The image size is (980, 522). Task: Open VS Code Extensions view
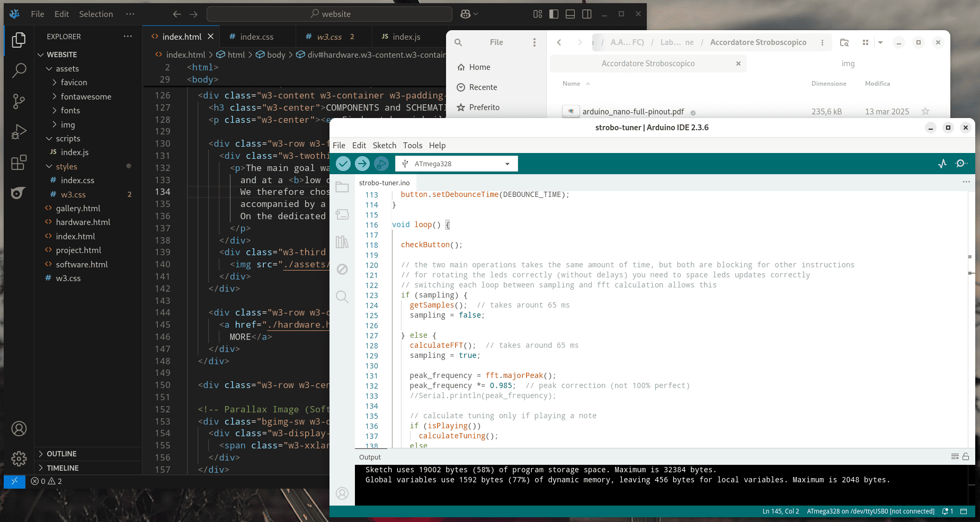point(19,163)
